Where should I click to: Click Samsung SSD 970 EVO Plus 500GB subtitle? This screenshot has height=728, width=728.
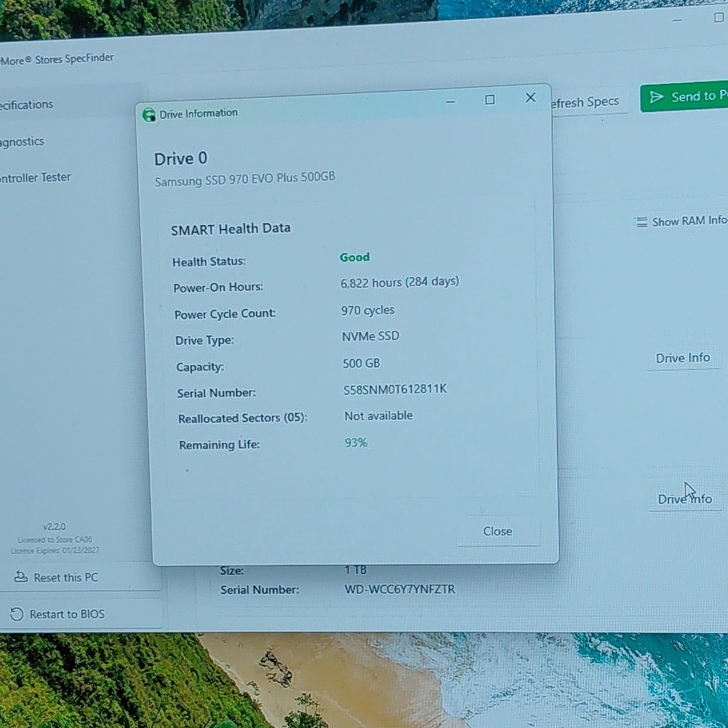coord(244,180)
